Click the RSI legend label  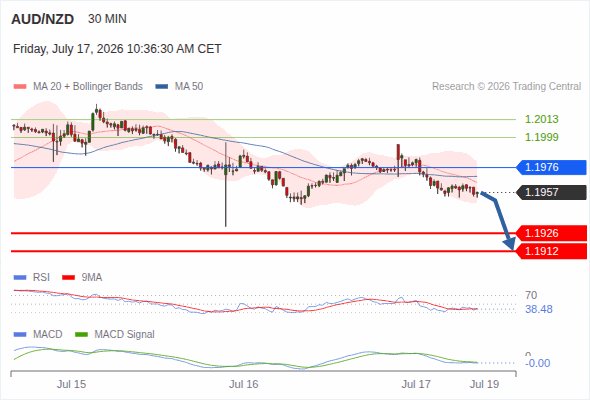tap(41, 278)
